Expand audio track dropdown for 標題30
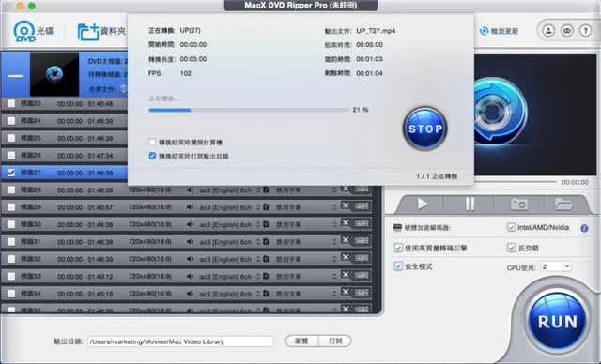Screen dimensions: 601x364 pyautogui.click(x=258, y=224)
